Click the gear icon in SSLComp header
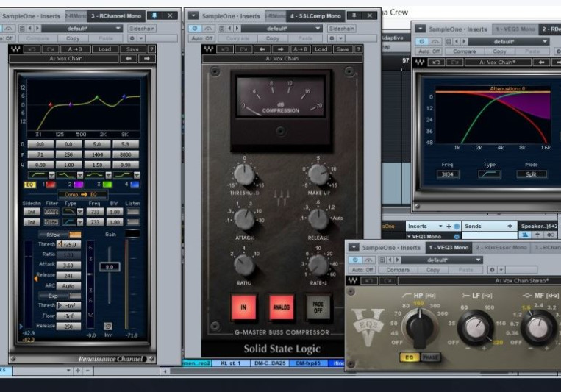Image resolution: width=561 pixels, height=392 pixels. click(332, 38)
